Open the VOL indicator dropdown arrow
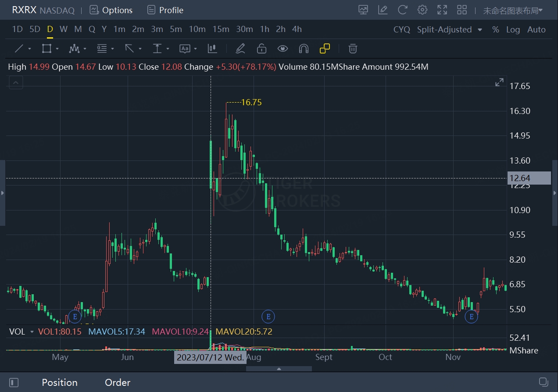This screenshot has height=392, width=558. click(32, 332)
